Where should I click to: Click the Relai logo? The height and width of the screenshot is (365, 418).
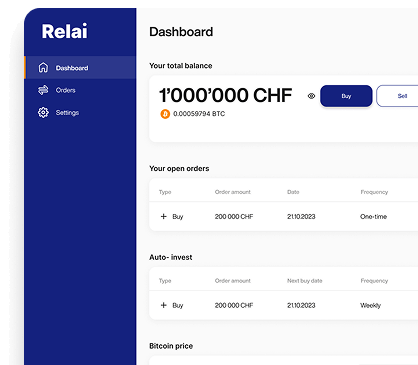(x=65, y=31)
